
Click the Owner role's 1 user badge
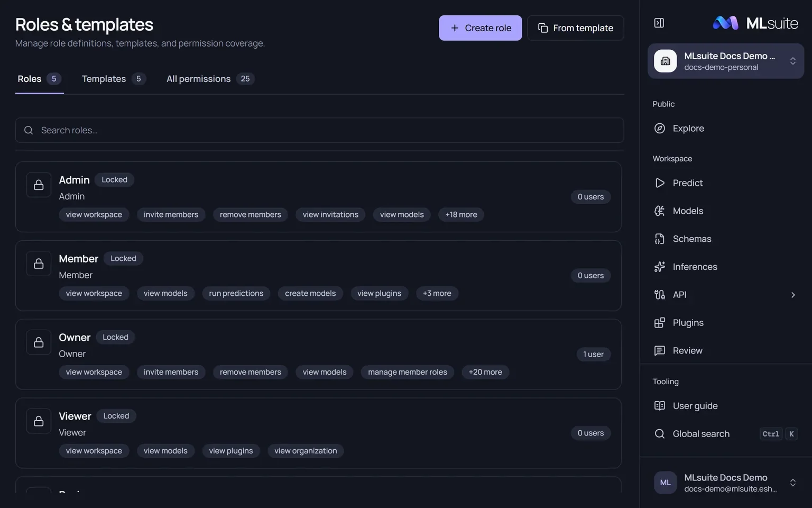[593, 355]
